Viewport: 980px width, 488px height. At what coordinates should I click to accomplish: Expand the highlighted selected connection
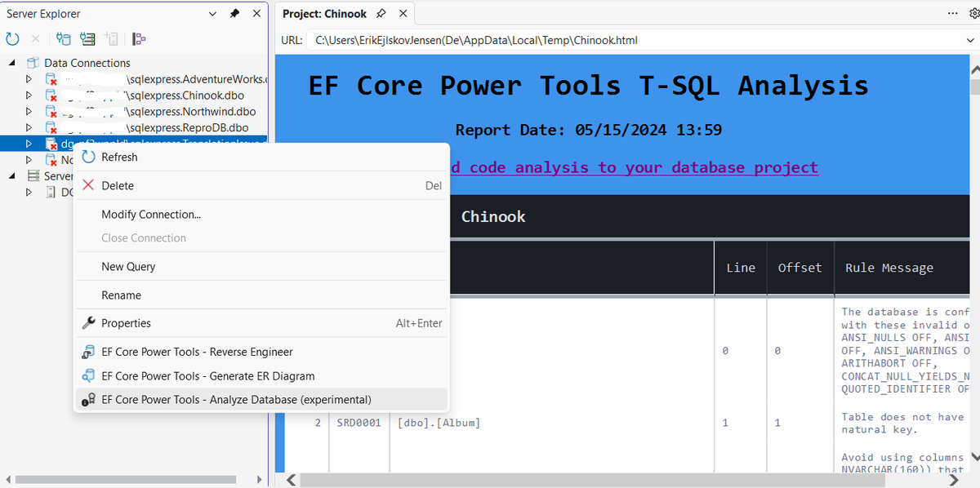coord(29,144)
